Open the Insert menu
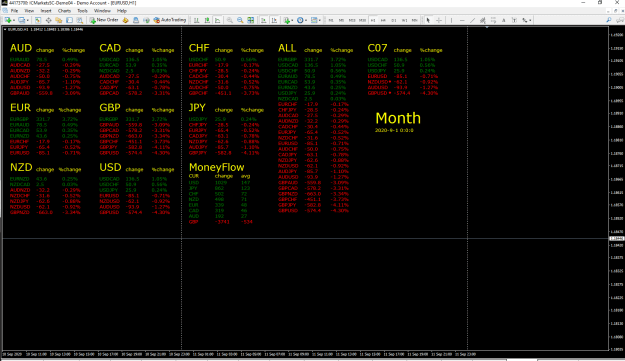625x361 pixels. [46, 11]
